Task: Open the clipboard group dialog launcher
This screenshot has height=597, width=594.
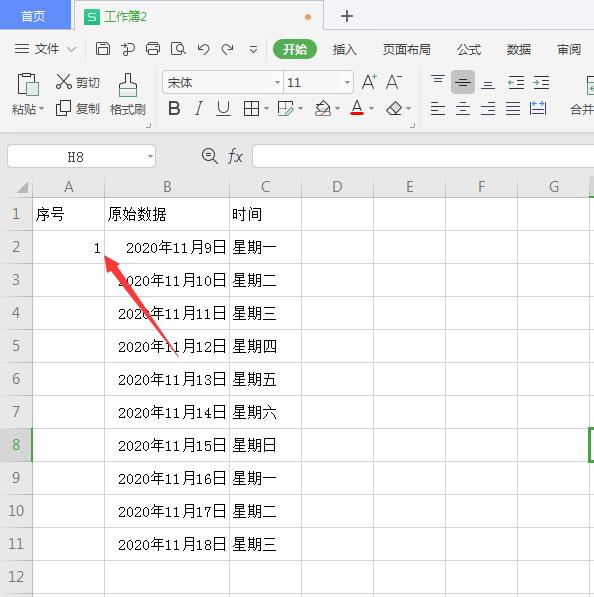Action: click(148, 125)
